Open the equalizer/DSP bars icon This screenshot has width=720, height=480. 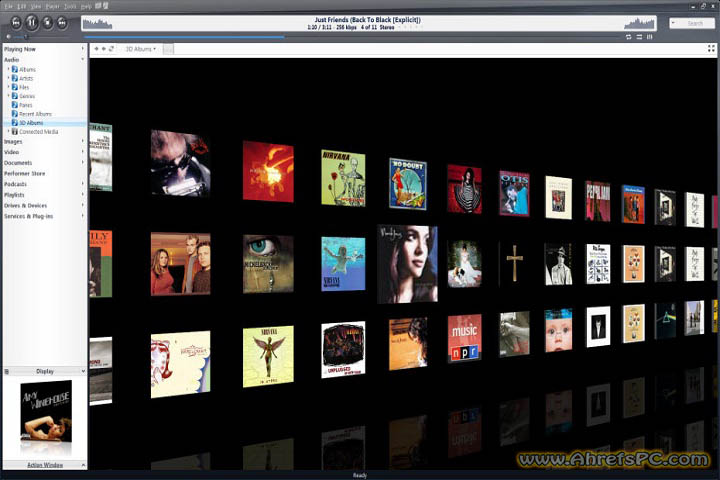coord(649,37)
